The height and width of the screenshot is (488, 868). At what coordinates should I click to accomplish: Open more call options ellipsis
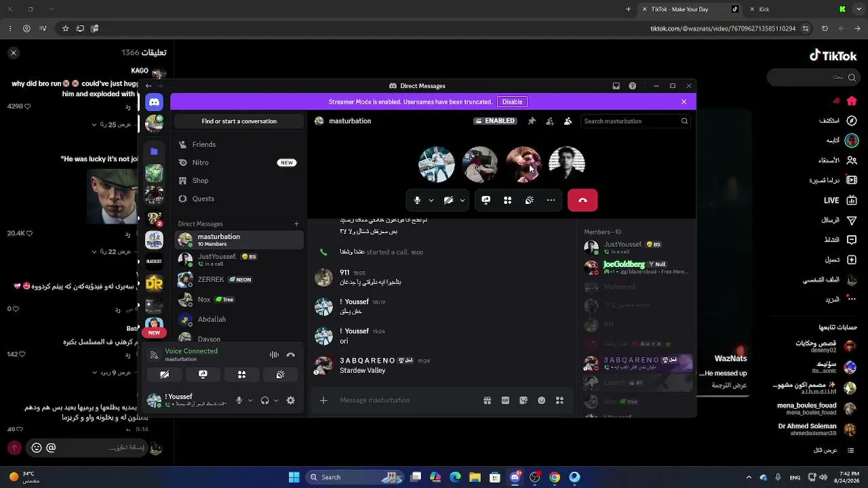coord(551,200)
